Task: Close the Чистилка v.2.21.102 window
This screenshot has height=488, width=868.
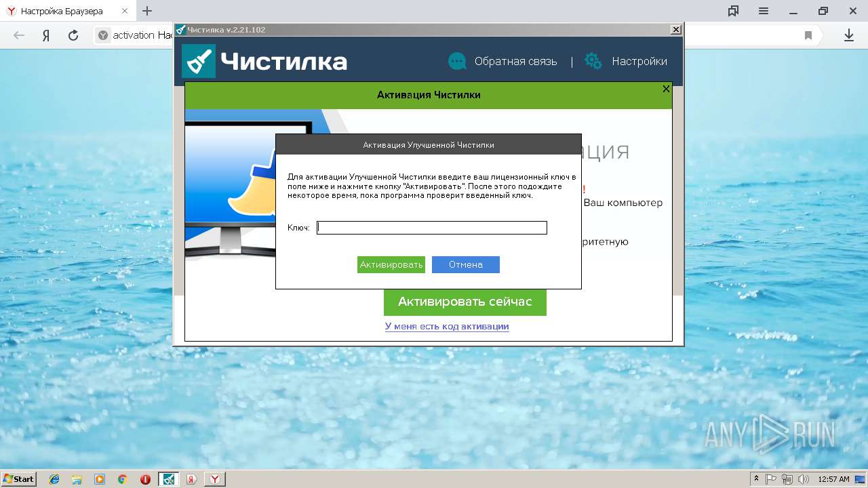Action: [x=676, y=30]
